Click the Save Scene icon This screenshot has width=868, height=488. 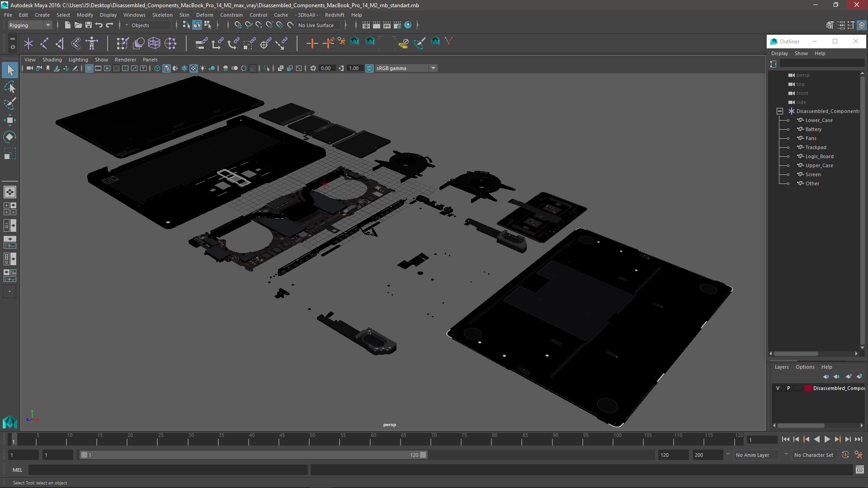click(x=89, y=25)
